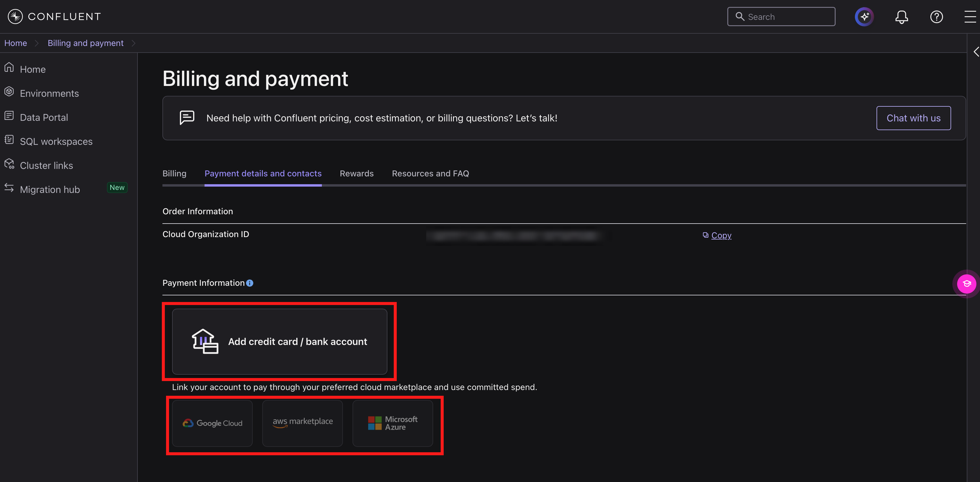The width and height of the screenshot is (980, 482).
Task: Click Add credit card / bank account
Action: [280, 341]
